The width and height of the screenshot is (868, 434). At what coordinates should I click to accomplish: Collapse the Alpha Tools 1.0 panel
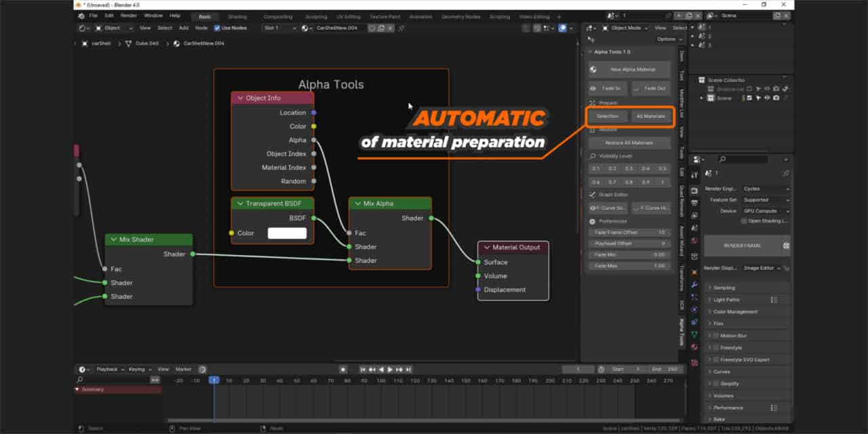pos(590,52)
